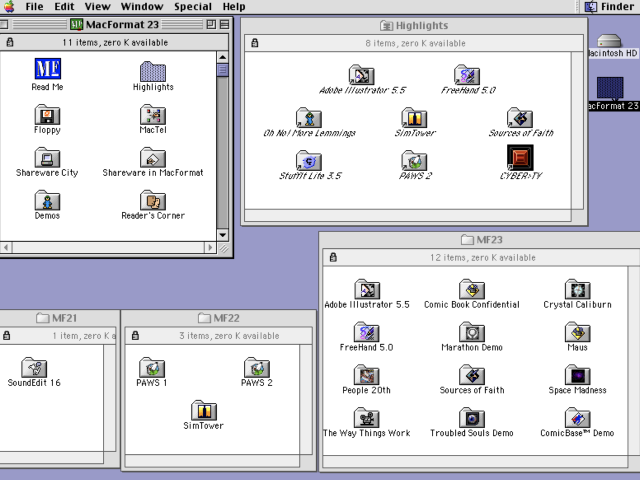This screenshot has width=640, height=480.
Task: Open the Apple menu
Action: pos(9,7)
